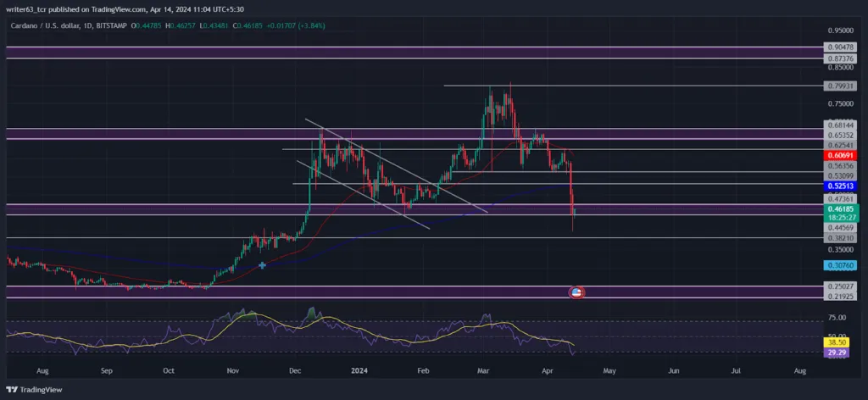This screenshot has width=868, height=400.
Task: Click the Jun label on time axis
Action: [x=673, y=370]
